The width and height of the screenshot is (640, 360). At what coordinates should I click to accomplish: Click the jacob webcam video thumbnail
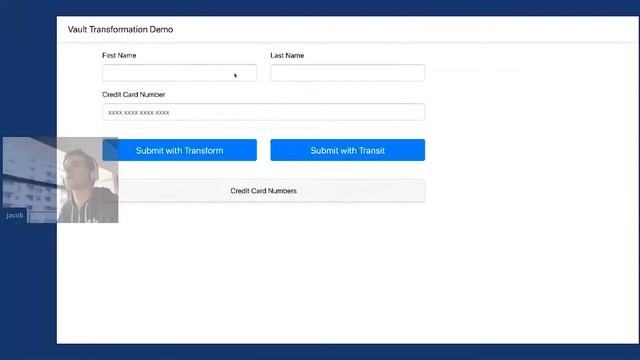[60, 180]
